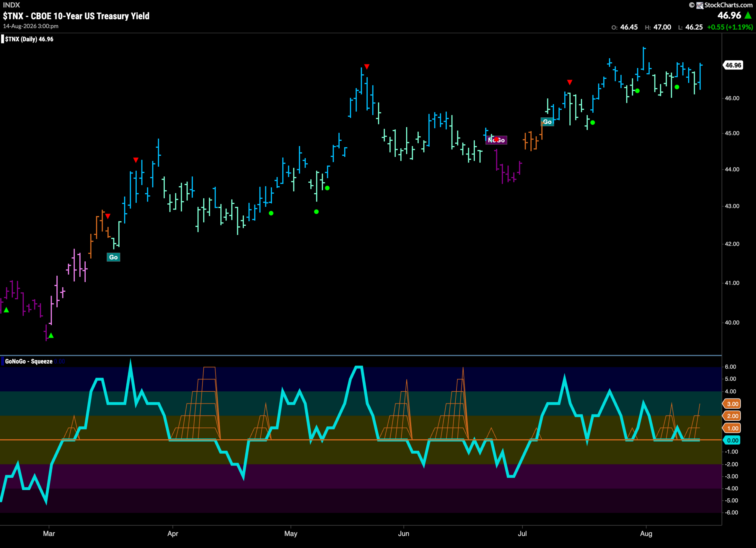The image size is (756, 548).
Task: Click the Mar label on the date axis
Action: [49, 533]
